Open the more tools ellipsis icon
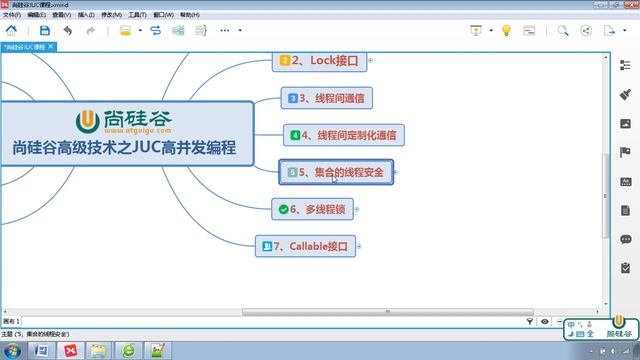640x360 pixels. point(224,30)
